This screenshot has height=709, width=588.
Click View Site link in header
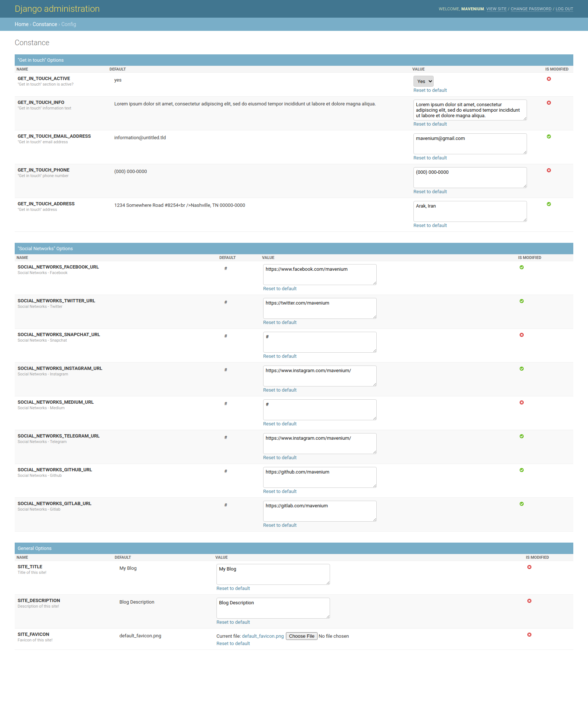click(x=496, y=9)
